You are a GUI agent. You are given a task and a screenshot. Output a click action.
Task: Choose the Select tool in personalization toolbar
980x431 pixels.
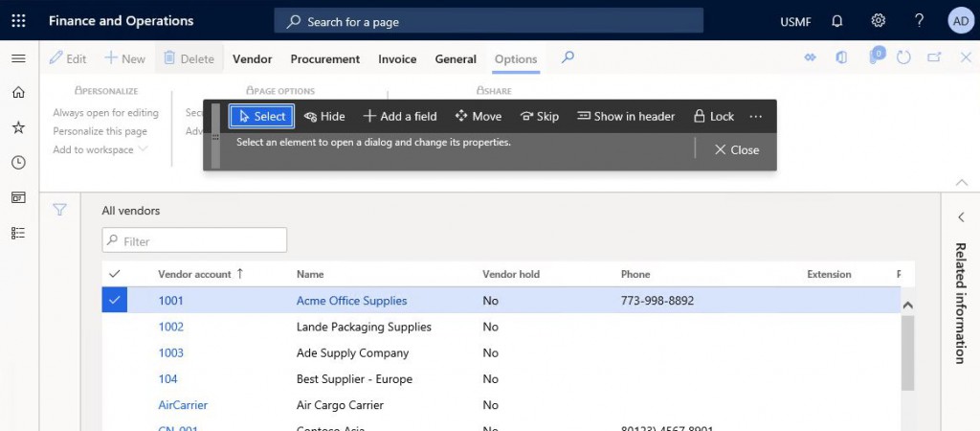[262, 116]
